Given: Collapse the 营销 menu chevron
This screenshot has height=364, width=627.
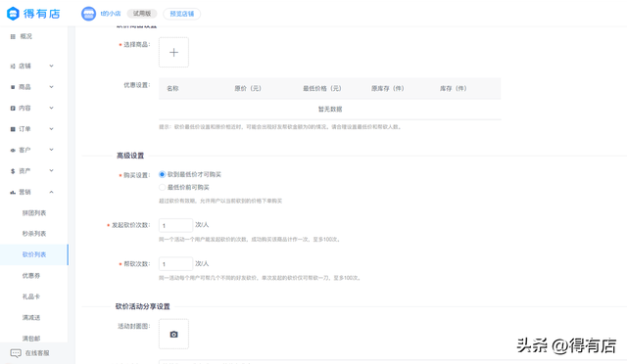Looking at the screenshot, I should tap(51, 192).
